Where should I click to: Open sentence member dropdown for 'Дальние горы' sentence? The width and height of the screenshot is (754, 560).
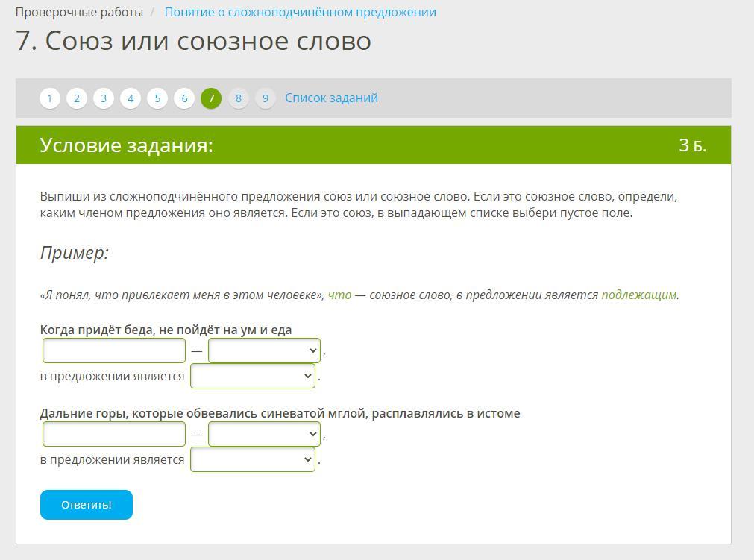click(253, 459)
